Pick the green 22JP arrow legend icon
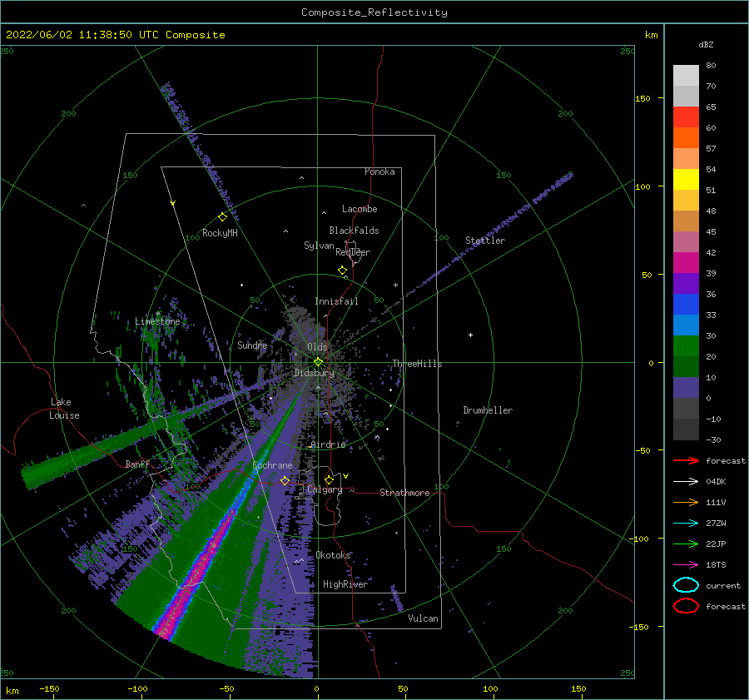This screenshot has height=700, width=749. (686, 544)
